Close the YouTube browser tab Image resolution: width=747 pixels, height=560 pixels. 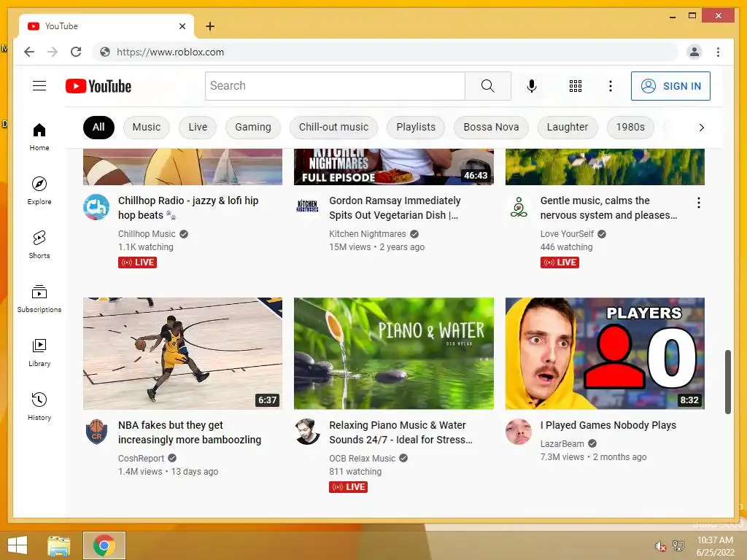tap(182, 26)
